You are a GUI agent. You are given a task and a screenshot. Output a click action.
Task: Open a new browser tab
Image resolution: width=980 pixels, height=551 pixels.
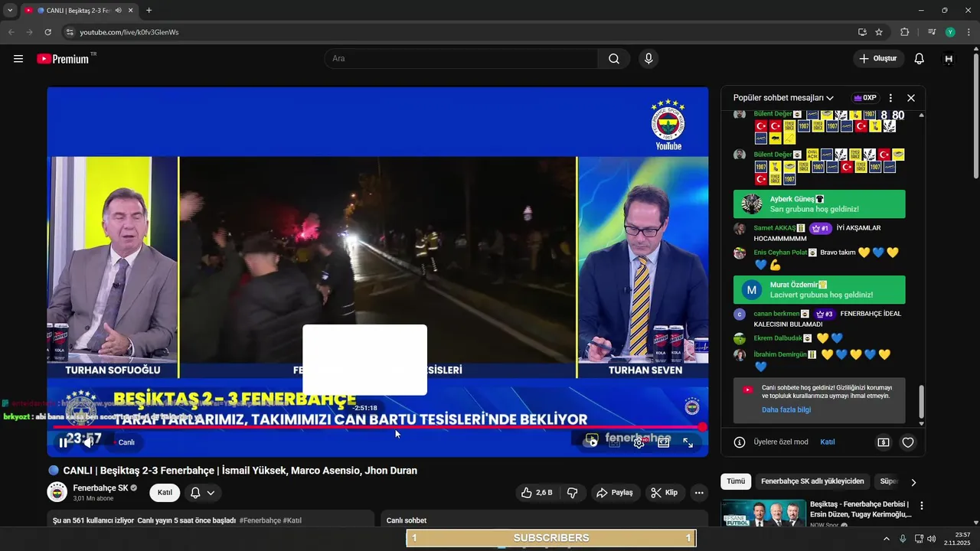tap(149, 10)
